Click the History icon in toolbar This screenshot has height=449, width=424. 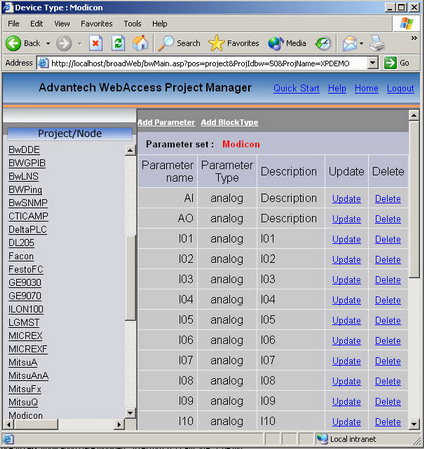pyautogui.click(x=323, y=43)
